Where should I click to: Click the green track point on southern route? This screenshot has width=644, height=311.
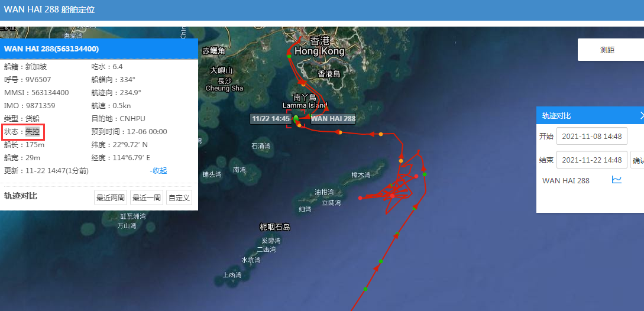381,261
